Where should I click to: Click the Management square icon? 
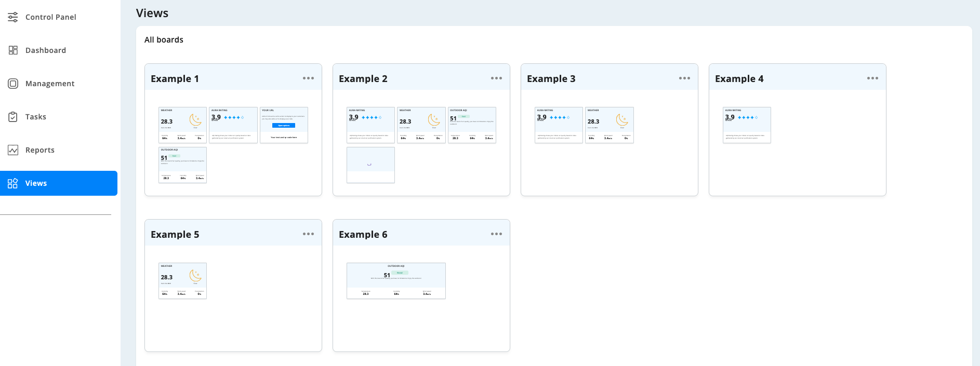(x=13, y=84)
